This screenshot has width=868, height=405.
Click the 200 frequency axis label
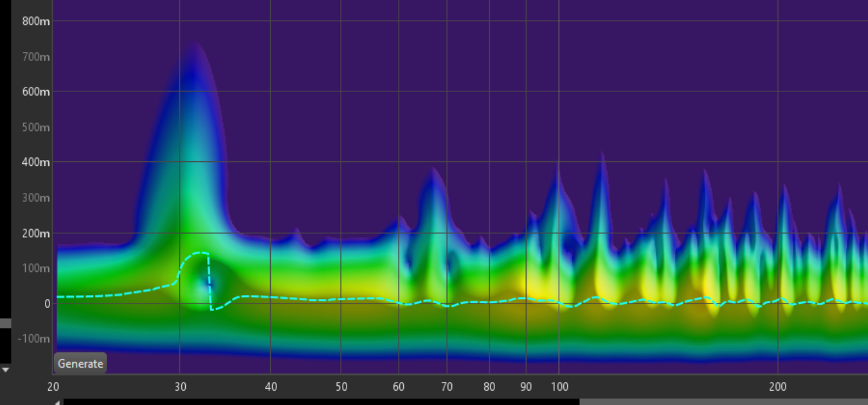(x=779, y=386)
